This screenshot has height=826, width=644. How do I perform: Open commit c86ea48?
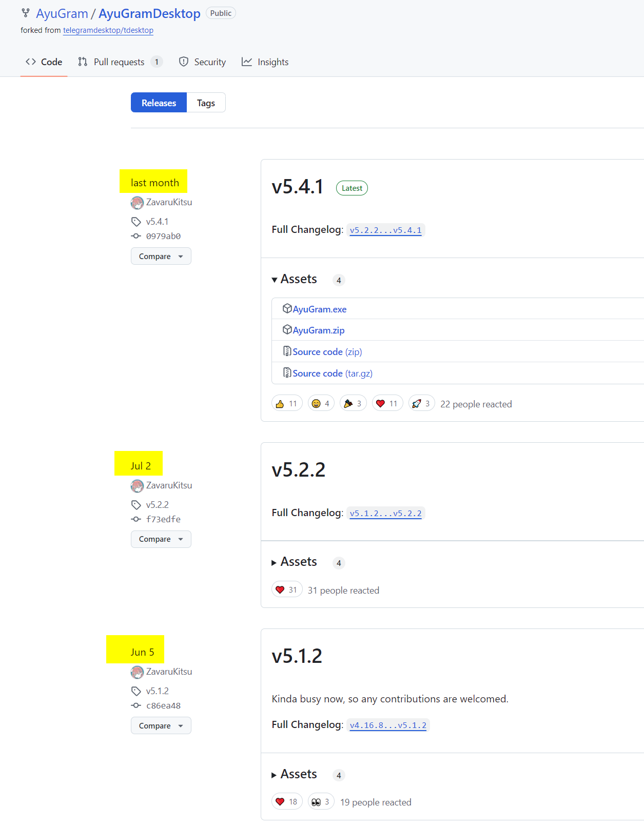click(x=163, y=705)
